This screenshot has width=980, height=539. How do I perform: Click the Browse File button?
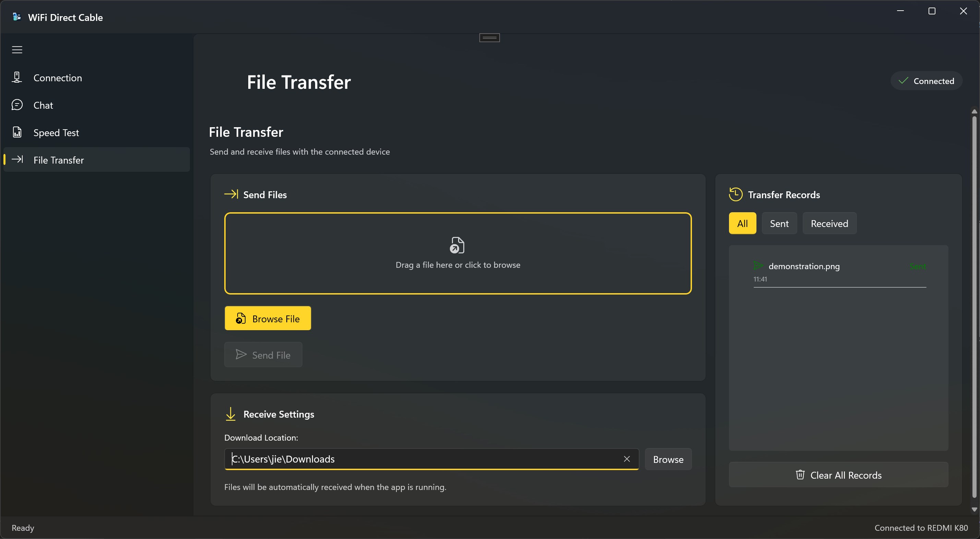pos(267,319)
